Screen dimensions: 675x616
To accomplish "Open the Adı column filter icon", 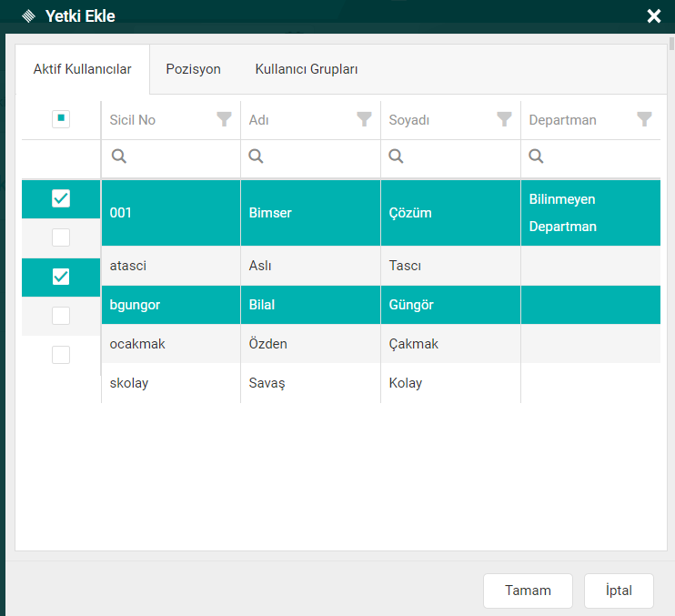I will tap(364, 119).
